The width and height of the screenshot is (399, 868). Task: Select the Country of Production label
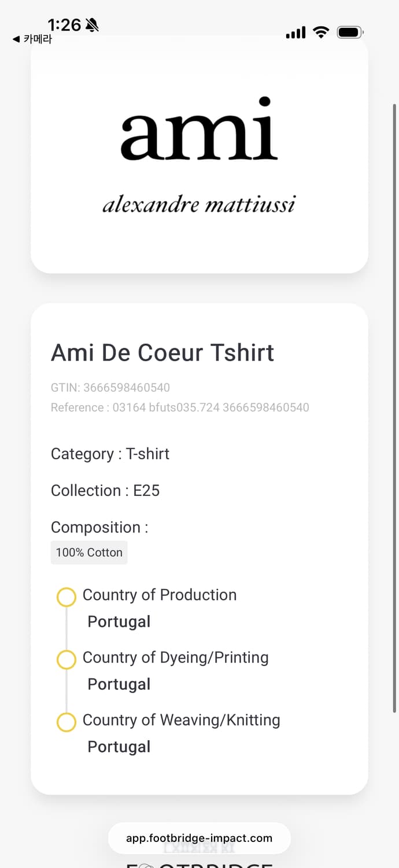(x=160, y=595)
